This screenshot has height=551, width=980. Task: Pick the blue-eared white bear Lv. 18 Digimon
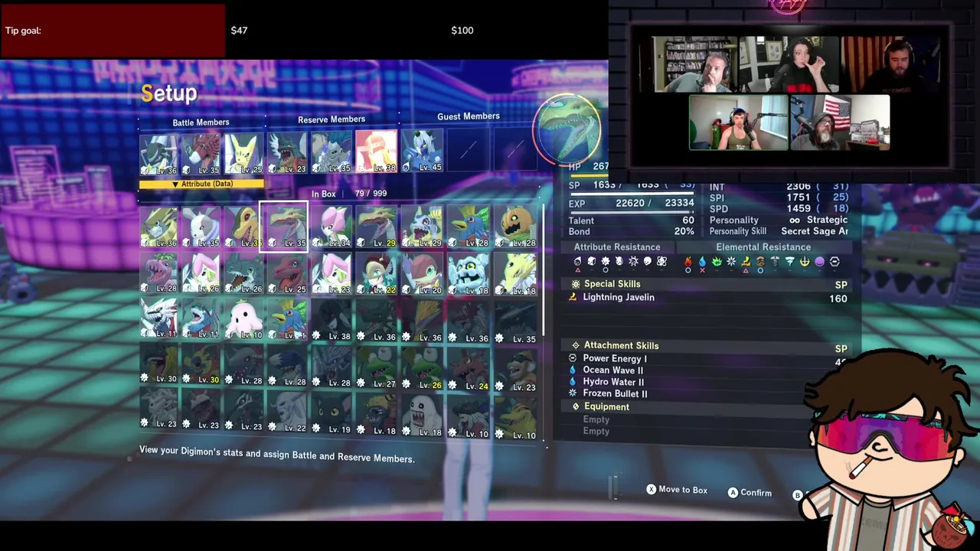pyautogui.click(x=469, y=274)
